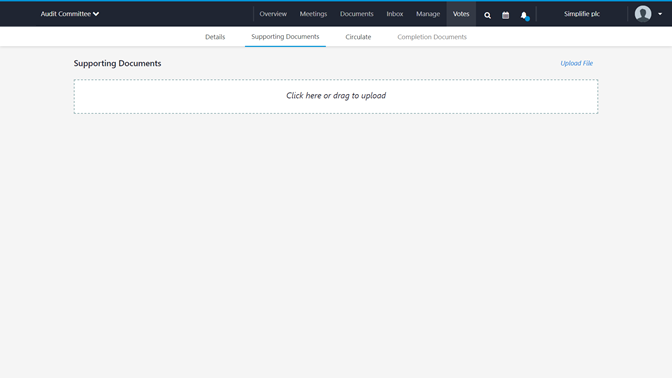
Task: Open the Documents menu item
Action: click(357, 14)
